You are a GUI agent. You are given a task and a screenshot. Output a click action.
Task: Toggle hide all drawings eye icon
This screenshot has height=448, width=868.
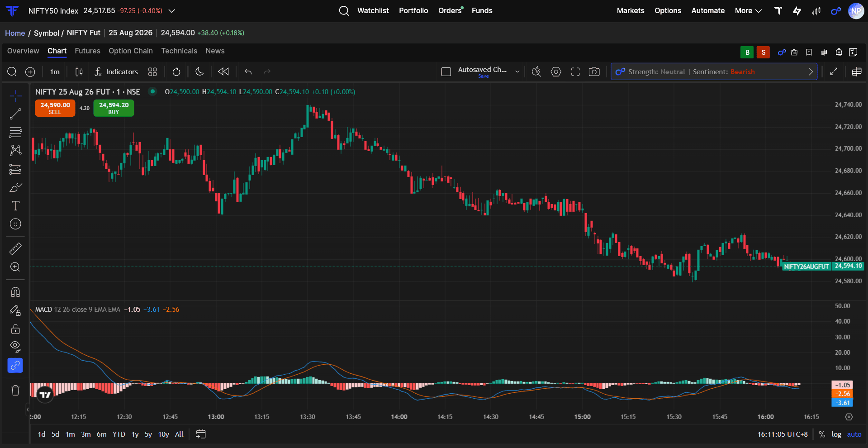click(15, 347)
